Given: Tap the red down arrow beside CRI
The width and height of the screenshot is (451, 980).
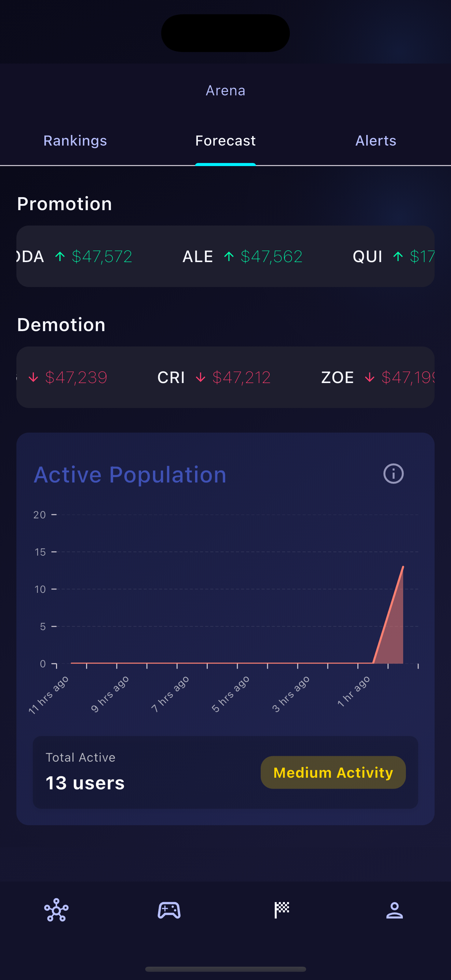Looking at the screenshot, I should pos(201,377).
